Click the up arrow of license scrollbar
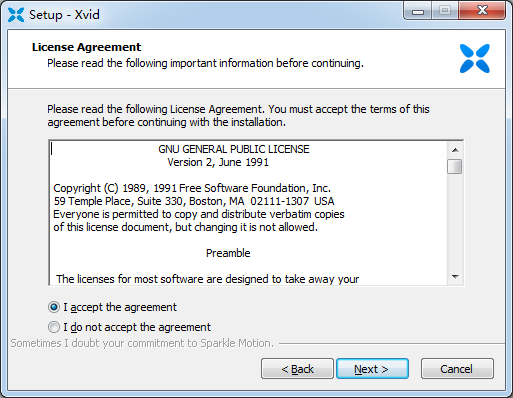The width and height of the screenshot is (513, 398). [x=455, y=150]
